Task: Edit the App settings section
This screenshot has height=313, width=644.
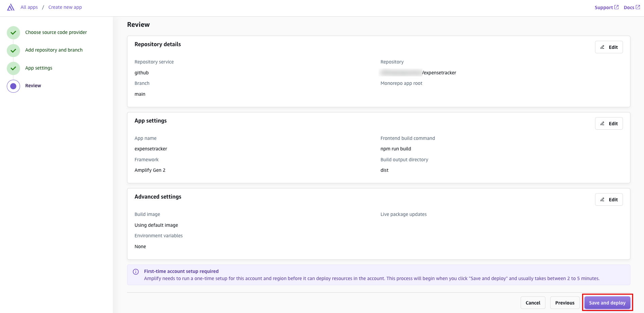Action: pyautogui.click(x=609, y=124)
